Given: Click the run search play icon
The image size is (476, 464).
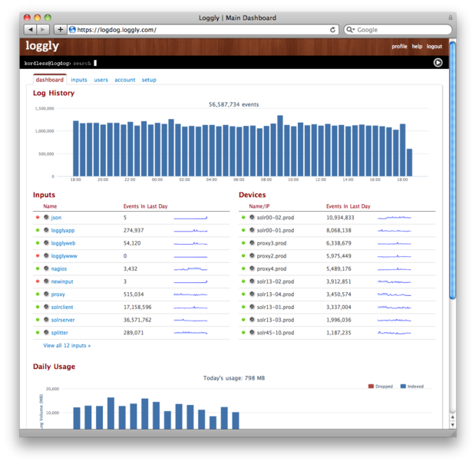Looking at the screenshot, I should 438,63.
